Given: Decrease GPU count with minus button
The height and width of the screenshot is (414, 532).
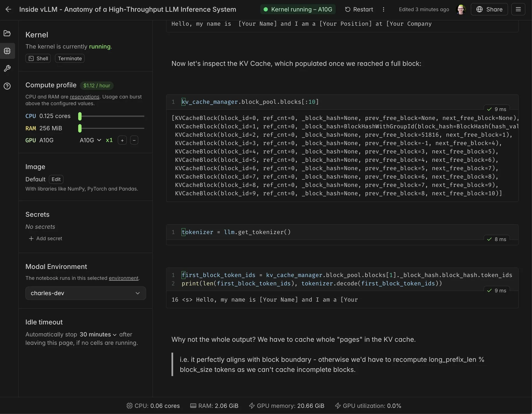Looking at the screenshot, I should [x=134, y=140].
